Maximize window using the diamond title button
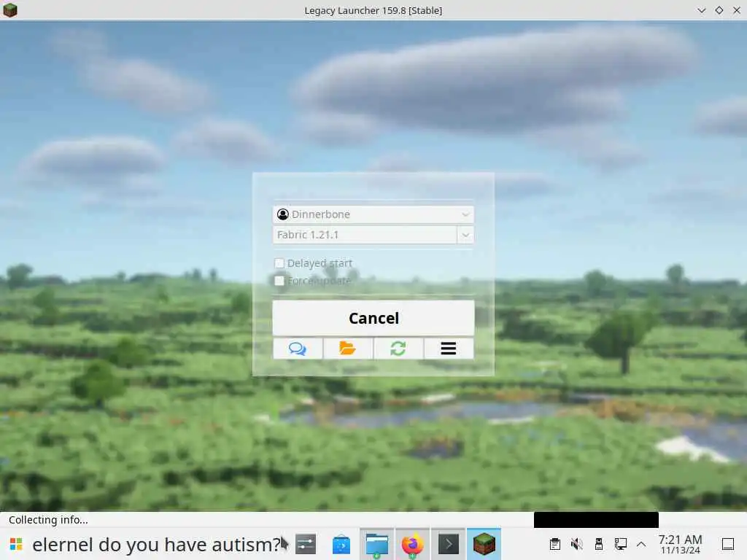Image resolution: width=747 pixels, height=560 pixels. coord(719,10)
